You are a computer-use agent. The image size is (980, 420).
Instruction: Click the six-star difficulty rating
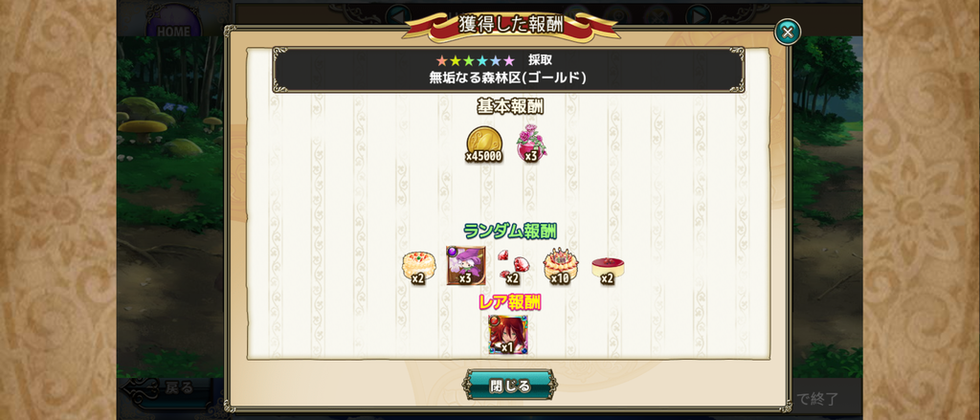[475, 60]
